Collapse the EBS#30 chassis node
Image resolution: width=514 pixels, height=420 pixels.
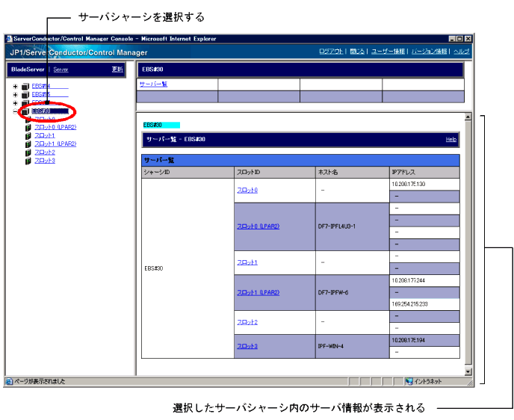pyautogui.click(x=15, y=111)
